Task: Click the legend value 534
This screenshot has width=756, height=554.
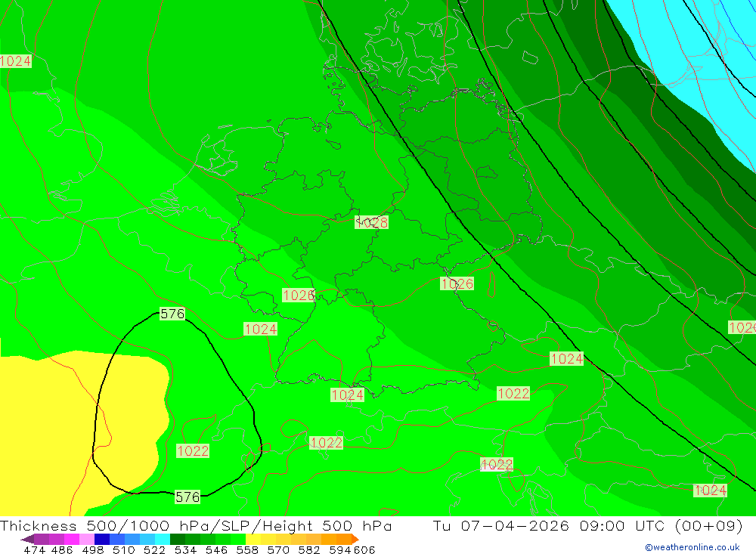Action: click(x=185, y=550)
